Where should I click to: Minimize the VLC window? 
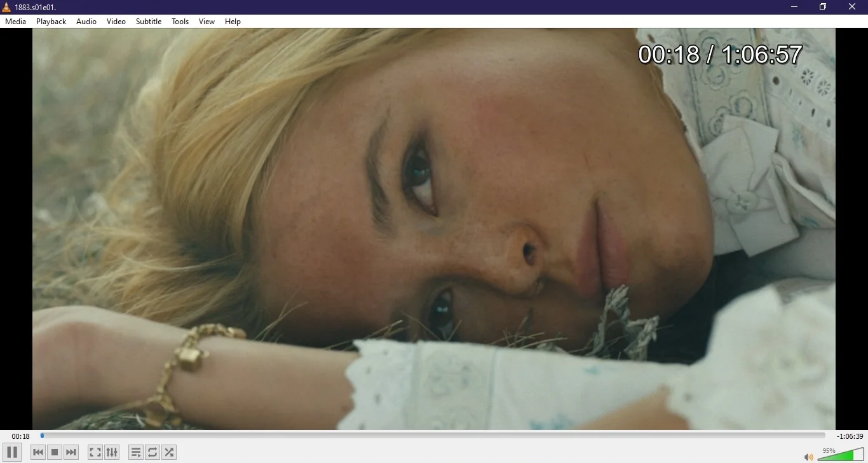click(794, 7)
